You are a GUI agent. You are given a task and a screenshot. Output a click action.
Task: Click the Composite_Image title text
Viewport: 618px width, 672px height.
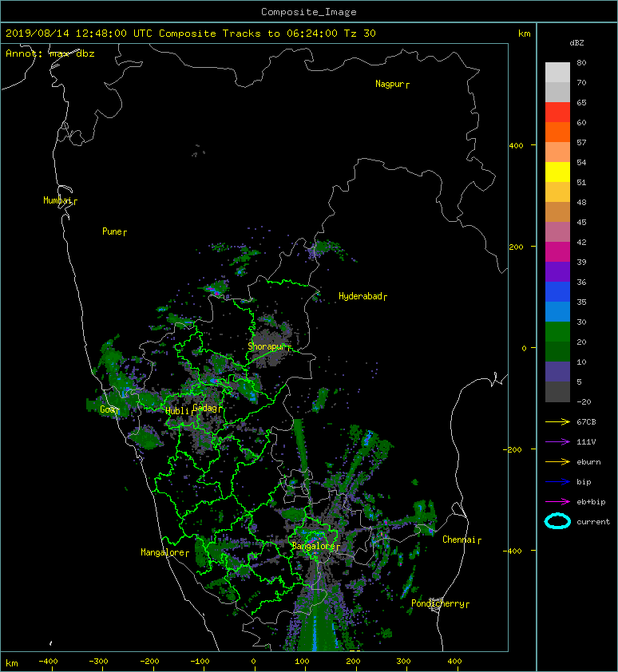309,12
